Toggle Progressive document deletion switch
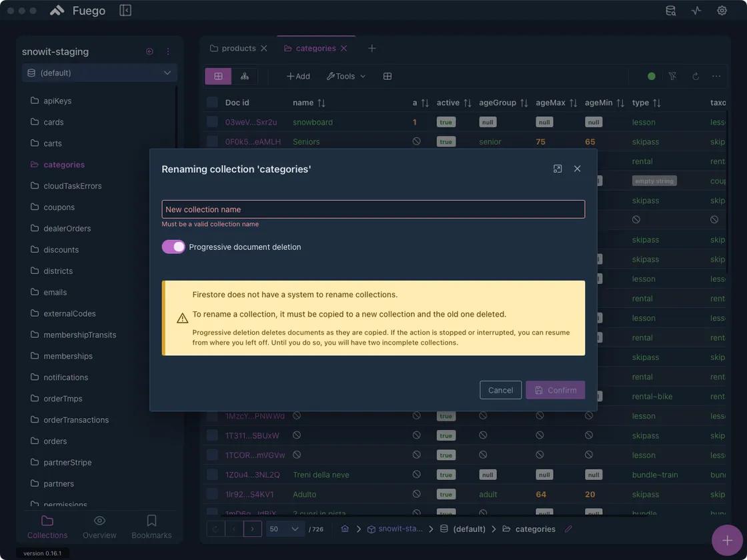 [x=173, y=247]
